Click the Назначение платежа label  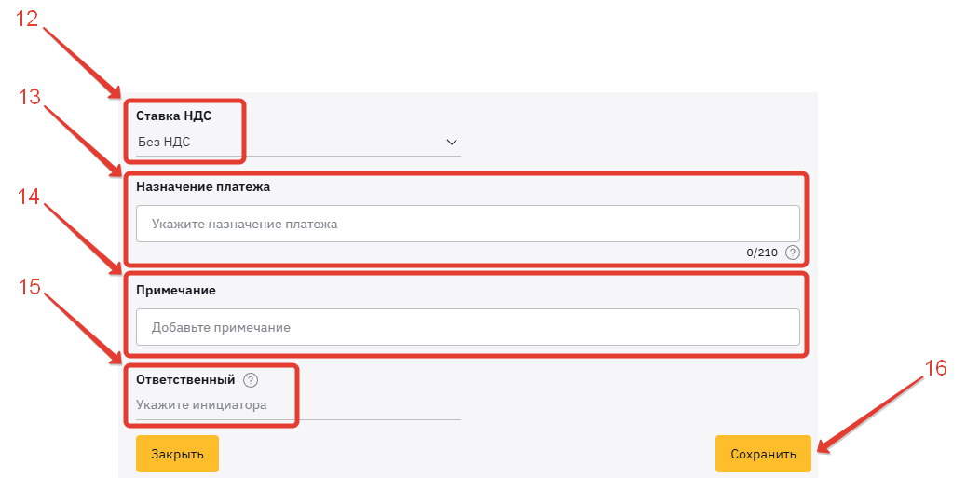pos(203,186)
